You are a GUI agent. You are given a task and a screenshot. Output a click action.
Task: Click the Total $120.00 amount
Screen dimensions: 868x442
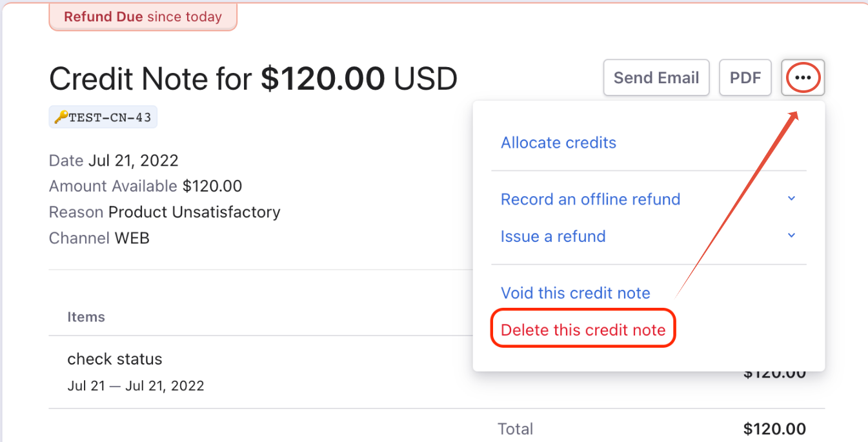pyautogui.click(x=774, y=429)
